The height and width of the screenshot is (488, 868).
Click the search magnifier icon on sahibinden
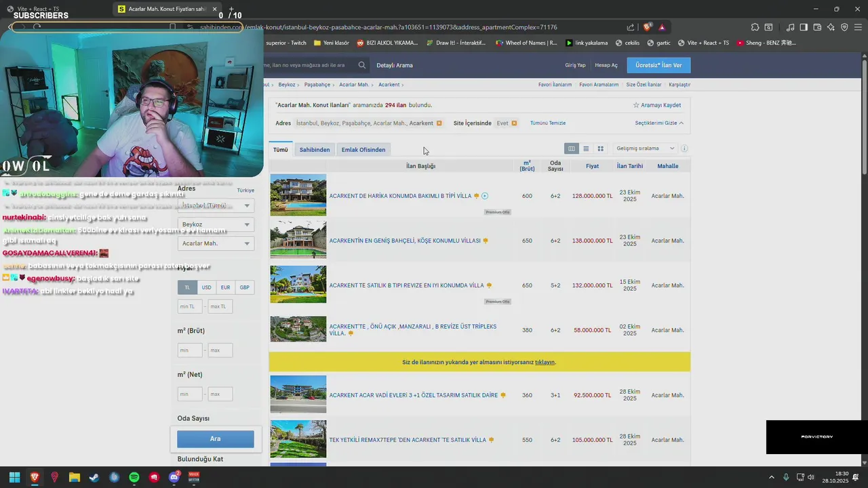[x=362, y=65]
